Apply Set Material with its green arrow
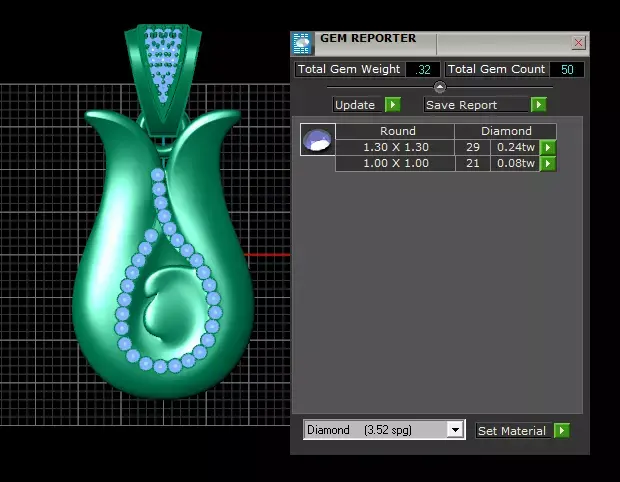Viewport: 620px width, 482px height. [x=561, y=430]
